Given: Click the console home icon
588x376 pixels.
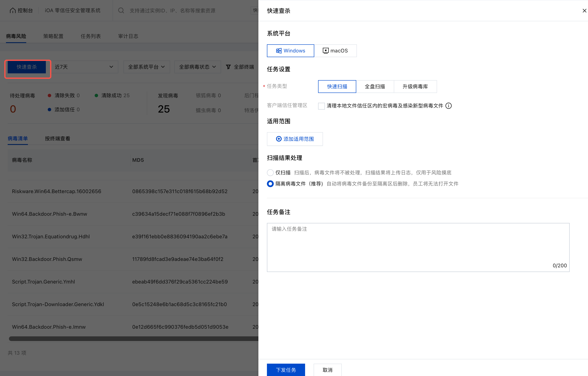Looking at the screenshot, I should (x=13, y=10).
